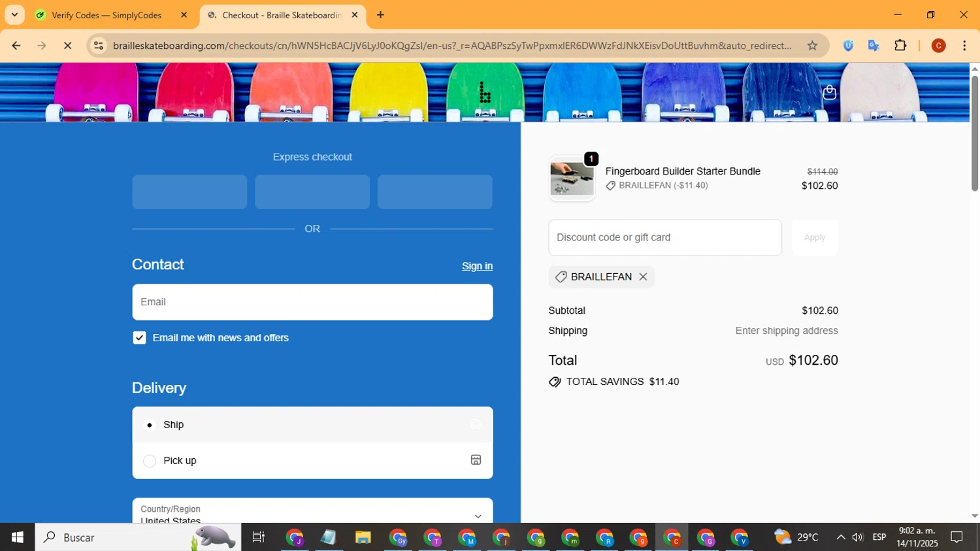Click the TOTAL SAVINGS $11.40 text
Screen dimensions: 980x551
623,382
